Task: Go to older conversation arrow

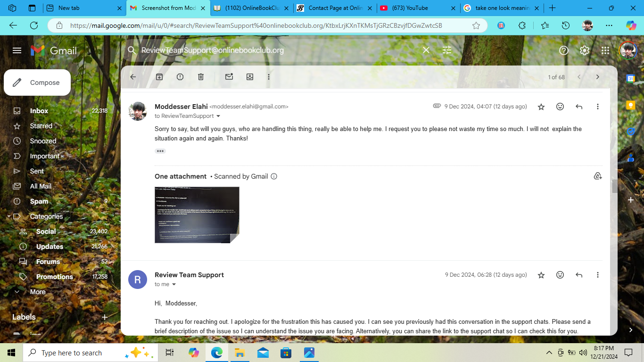Action: coord(598,77)
